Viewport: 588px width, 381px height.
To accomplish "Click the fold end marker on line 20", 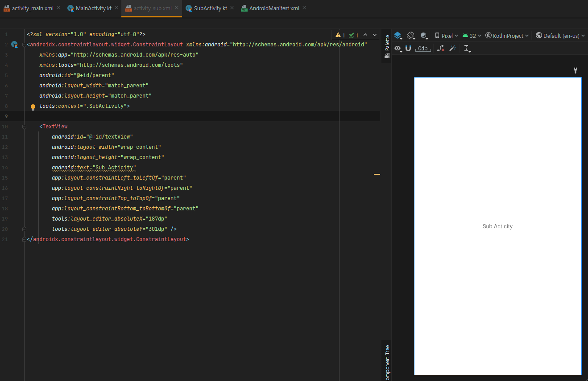I will click(x=25, y=229).
